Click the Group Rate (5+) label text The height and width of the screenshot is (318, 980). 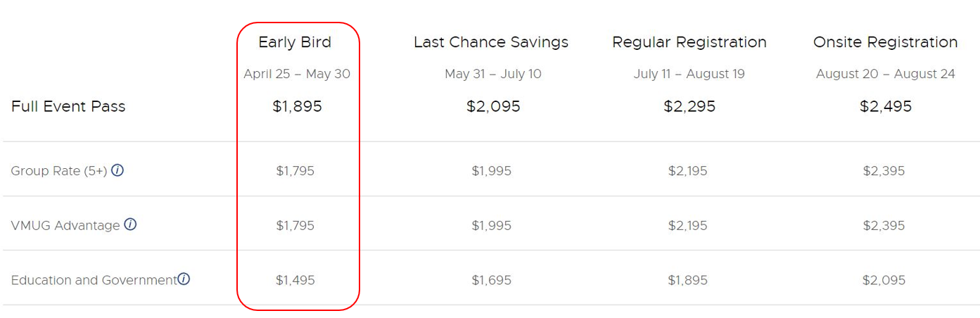click(x=59, y=171)
